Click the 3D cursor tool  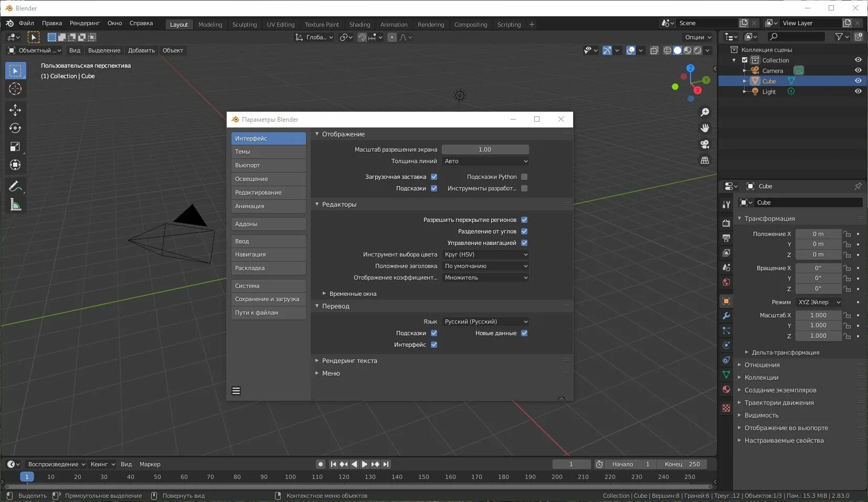pos(15,89)
